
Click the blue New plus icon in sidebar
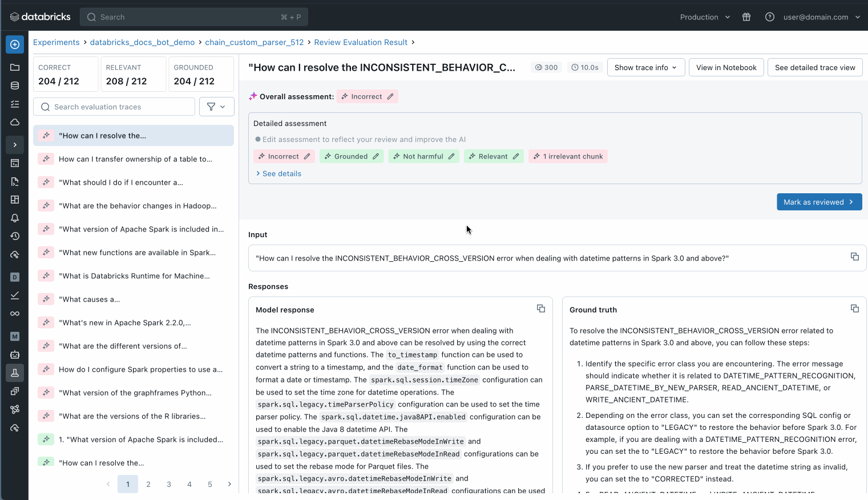[15, 44]
